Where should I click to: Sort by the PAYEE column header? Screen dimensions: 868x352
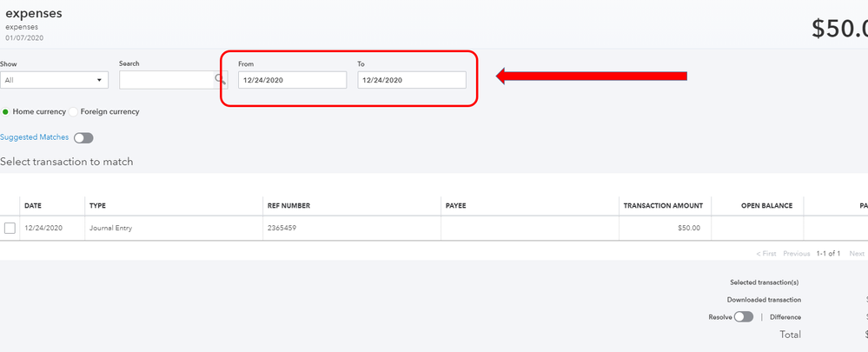[x=455, y=205]
